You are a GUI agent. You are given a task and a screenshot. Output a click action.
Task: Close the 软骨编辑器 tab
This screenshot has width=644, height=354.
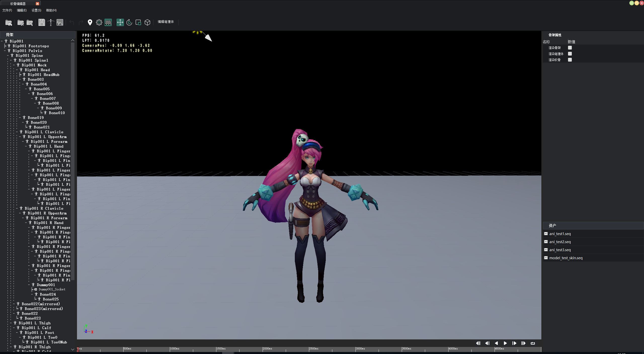(x=37, y=4)
